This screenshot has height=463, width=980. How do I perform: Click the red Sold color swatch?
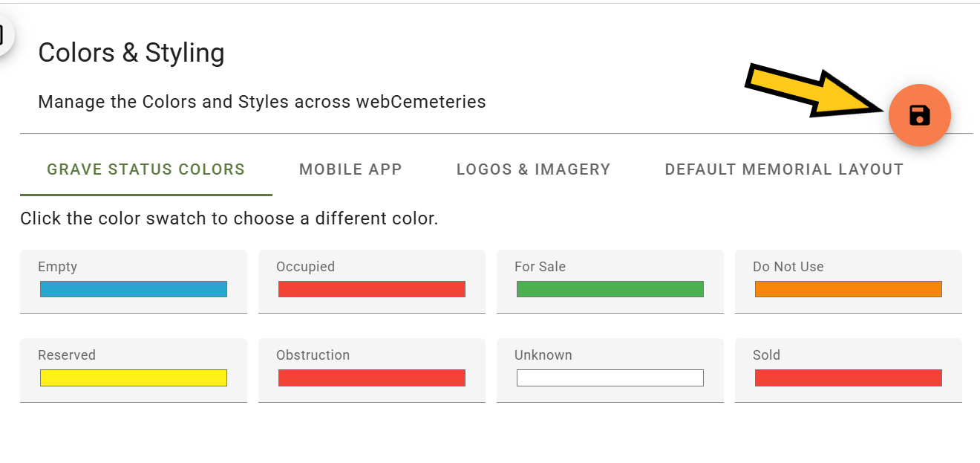(x=849, y=378)
